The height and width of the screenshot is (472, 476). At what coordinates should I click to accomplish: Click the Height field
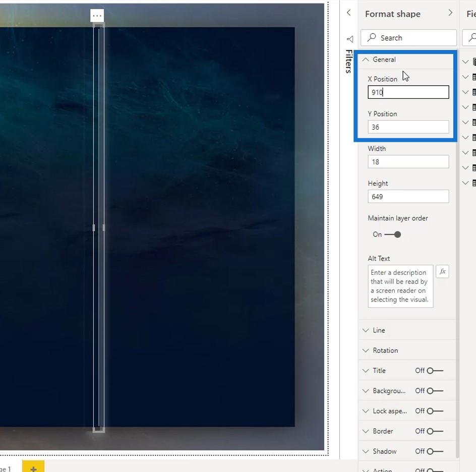408,197
